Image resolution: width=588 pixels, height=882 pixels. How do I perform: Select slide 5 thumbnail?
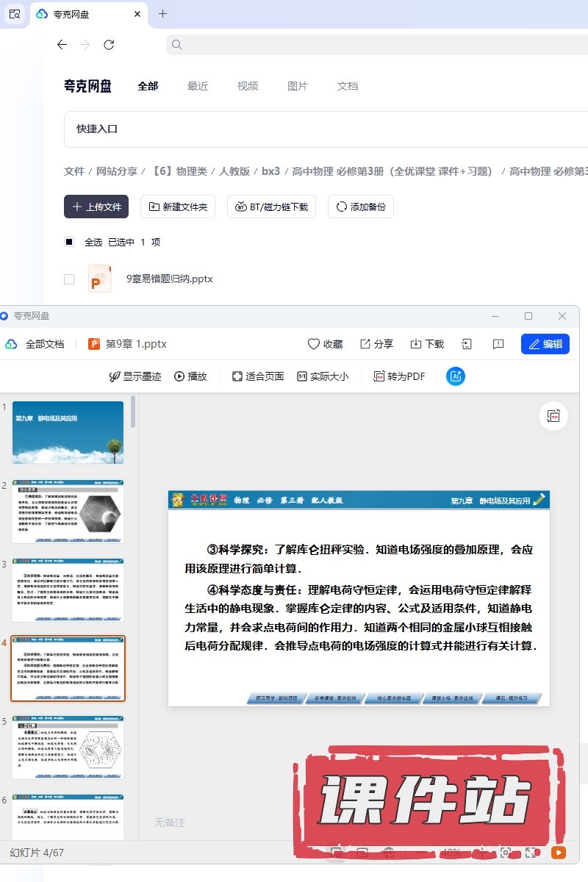point(68,748)
